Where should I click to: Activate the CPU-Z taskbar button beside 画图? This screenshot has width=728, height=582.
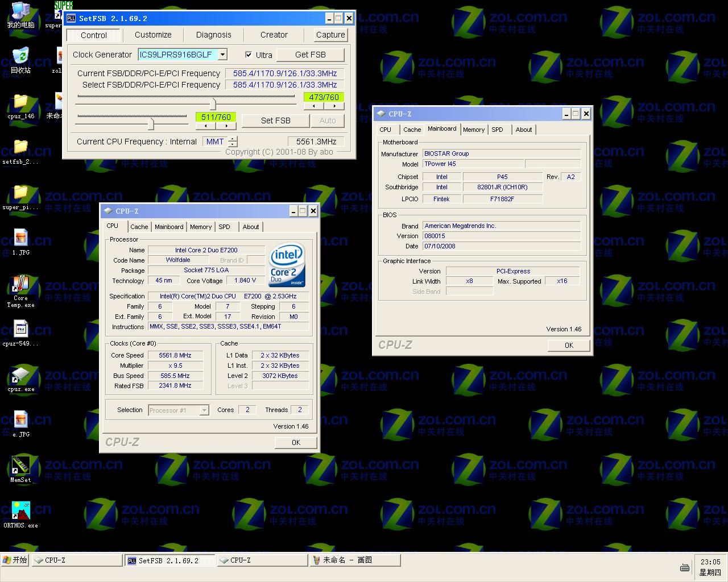click(x=262, y=560)
